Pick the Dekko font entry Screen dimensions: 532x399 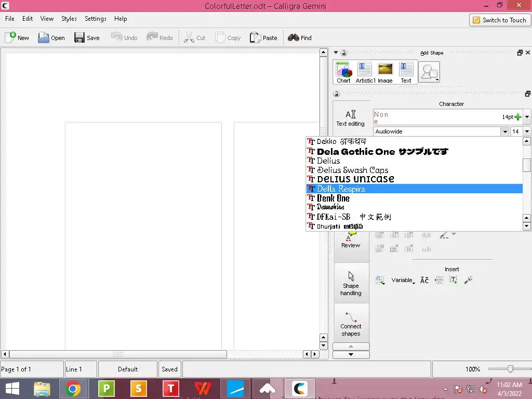[414, 141]
